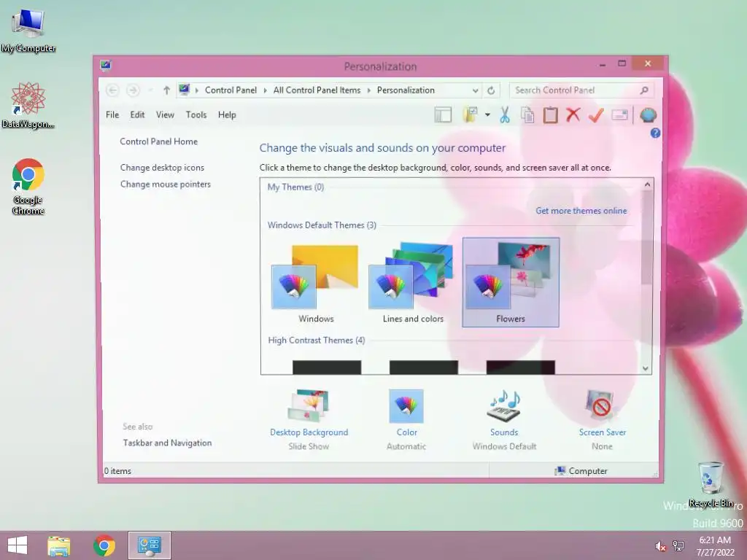Select the DataWagon desktop shortcut

point(28,105)
